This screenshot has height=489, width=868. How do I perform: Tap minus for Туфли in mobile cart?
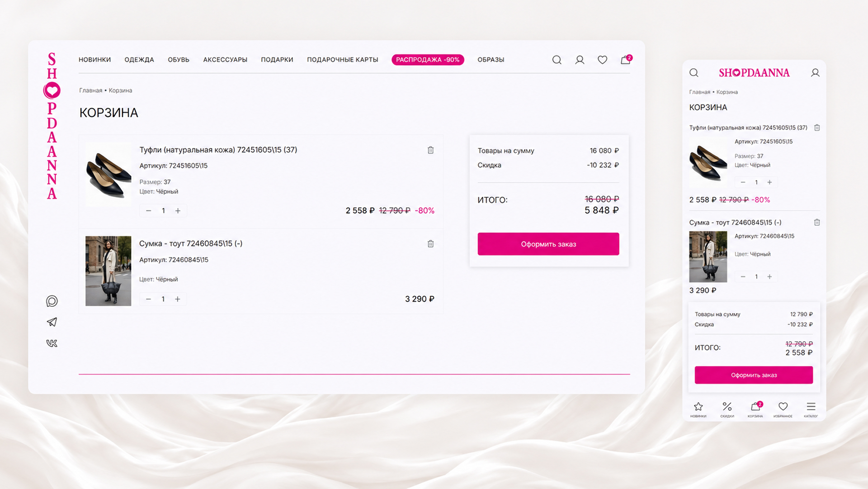tap(743, 182)
